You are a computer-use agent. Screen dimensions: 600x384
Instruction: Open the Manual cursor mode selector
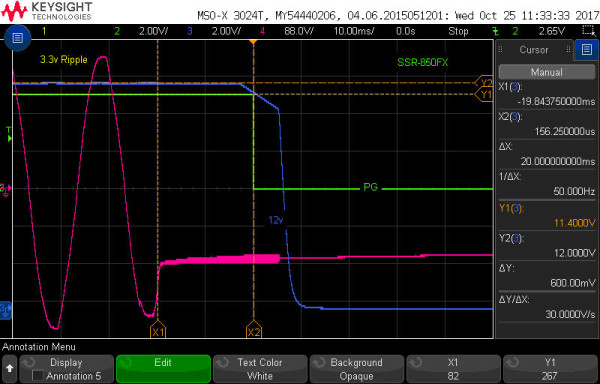click(546, 72)
